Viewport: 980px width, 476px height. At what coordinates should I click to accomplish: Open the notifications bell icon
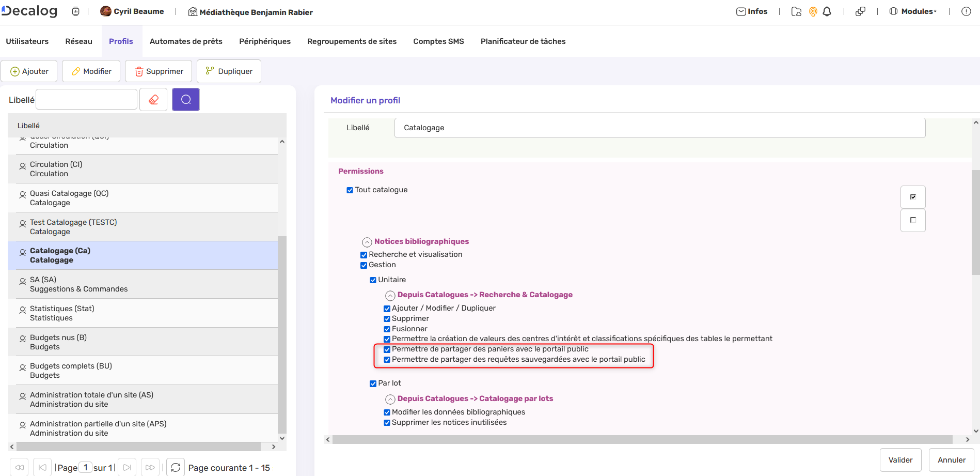click(827, 11)
